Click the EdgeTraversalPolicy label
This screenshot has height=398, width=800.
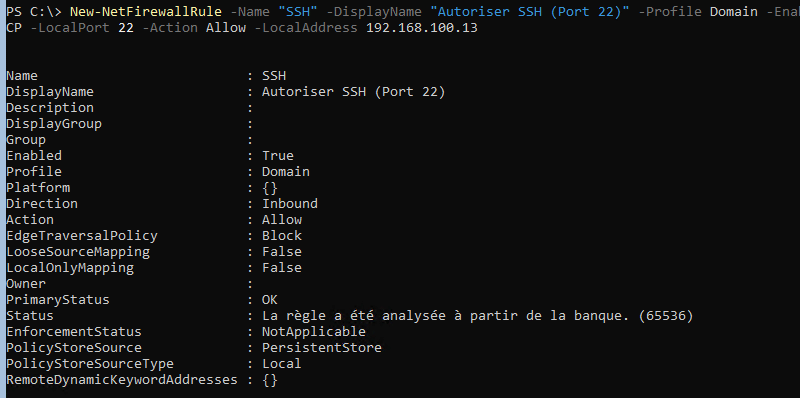82,236
